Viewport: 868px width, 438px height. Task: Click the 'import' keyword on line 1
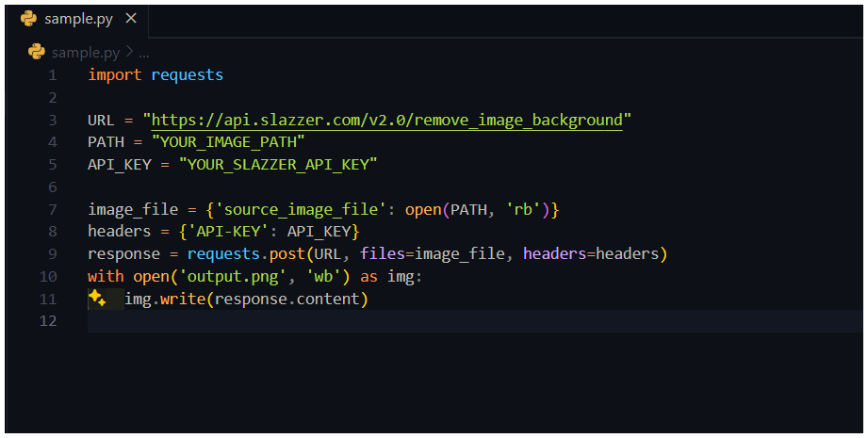(x=115, y=75)
